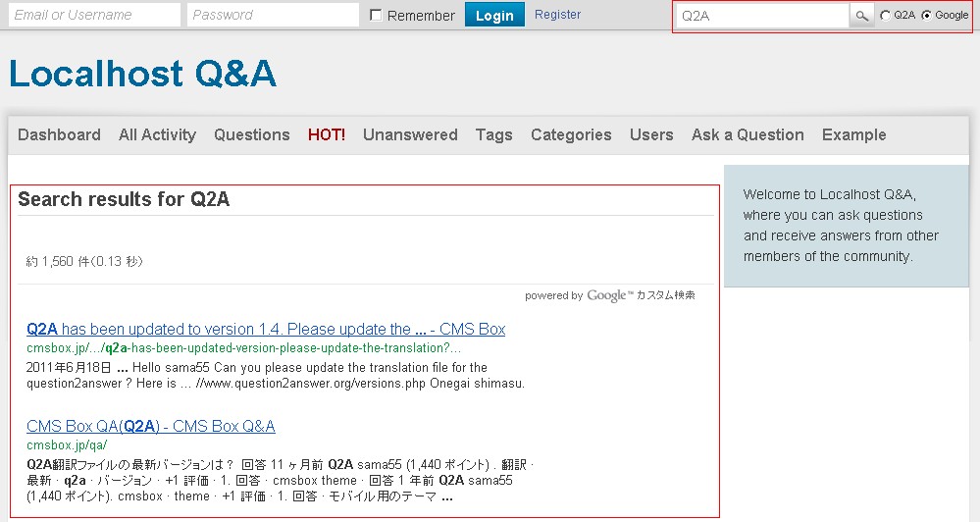Open the CMS Box QA(Q2A) result link
The image size is (980, 522).
[x=151, y=426]
